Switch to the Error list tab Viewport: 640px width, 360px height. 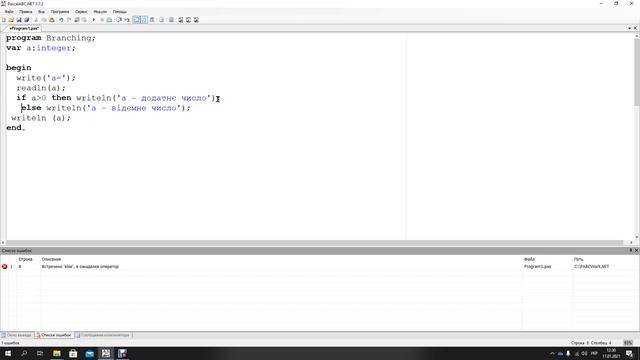pos(54,335)
